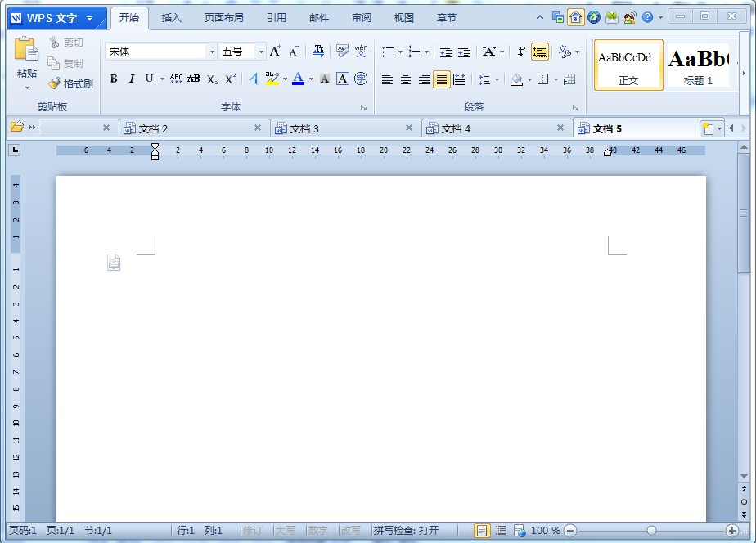Toggle the underline U button

pos(149,79)
